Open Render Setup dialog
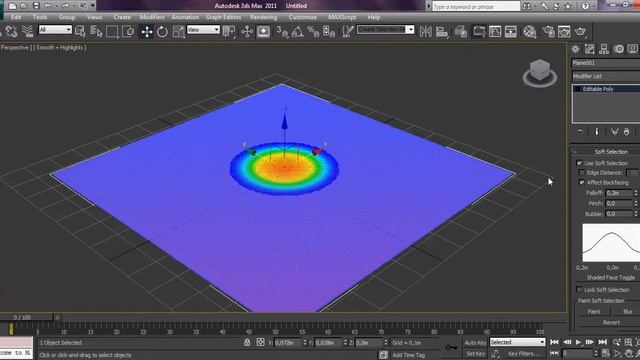The width and height of the screenshot is (640, 360). (549, 31)
